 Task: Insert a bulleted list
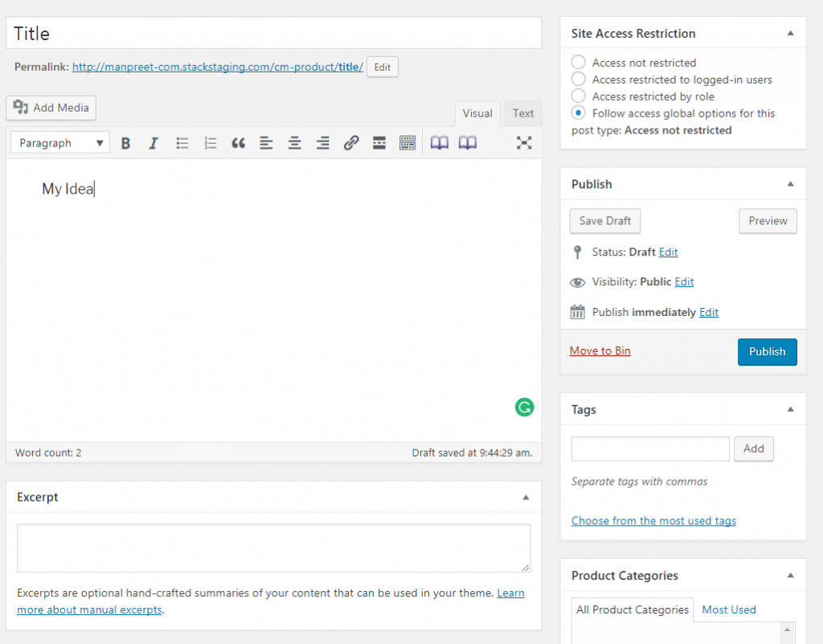[x=182, y=143]
